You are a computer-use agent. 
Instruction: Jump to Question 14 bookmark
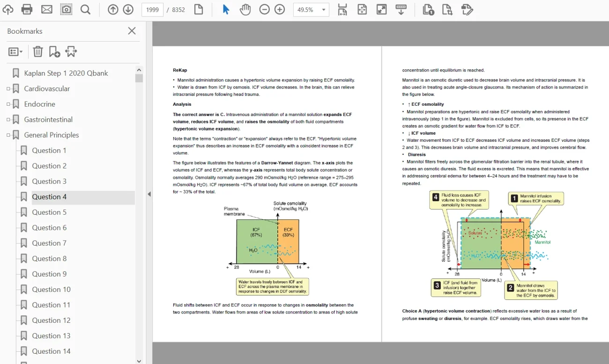pyautogui.click(x=51, y=351)
